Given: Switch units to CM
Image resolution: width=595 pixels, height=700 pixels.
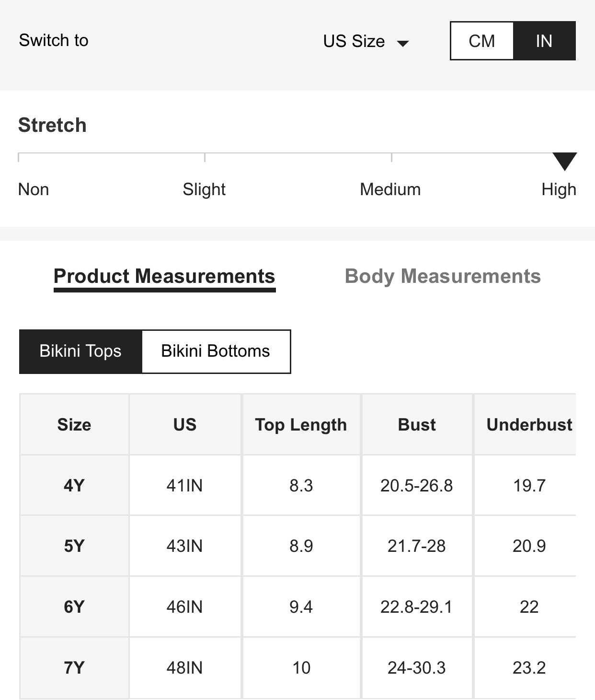Looking at the screenshot, I should click(481, 41).
